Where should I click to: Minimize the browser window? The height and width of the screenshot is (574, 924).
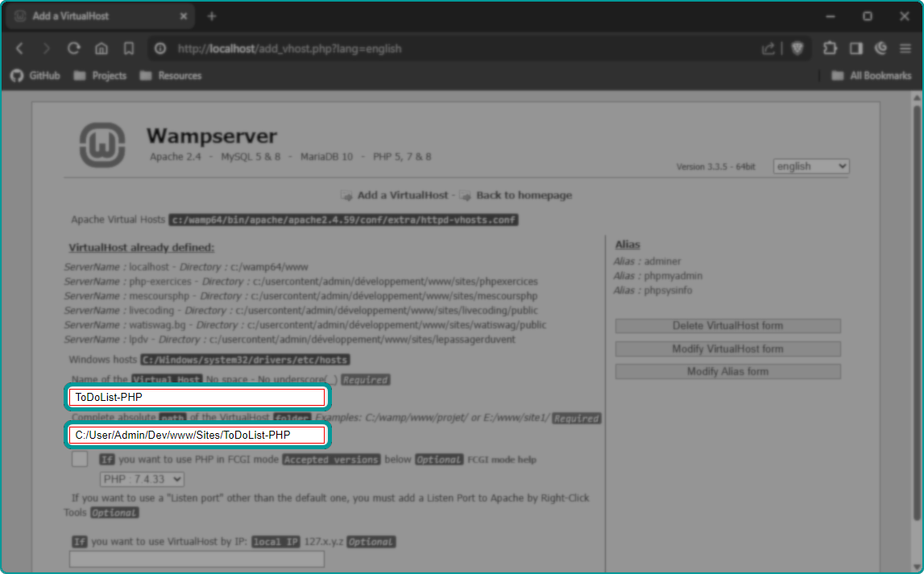pyautogui.click(x=831, y=16)
